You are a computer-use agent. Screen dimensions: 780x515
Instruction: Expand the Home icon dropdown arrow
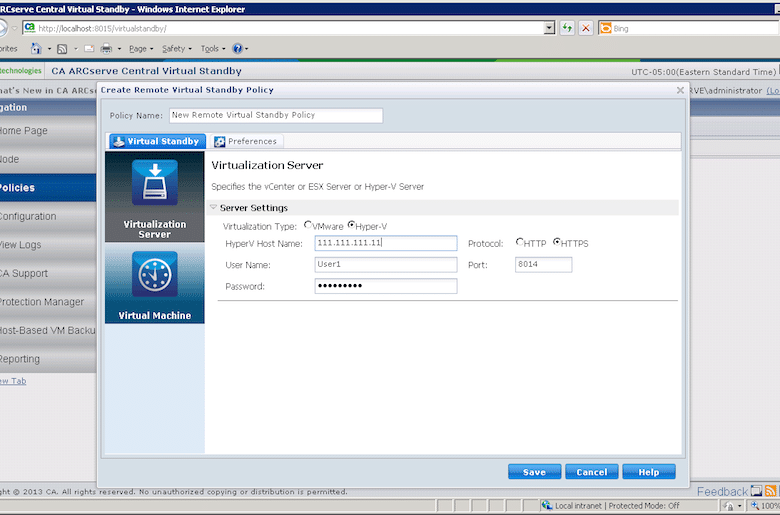tap(49, 49)
